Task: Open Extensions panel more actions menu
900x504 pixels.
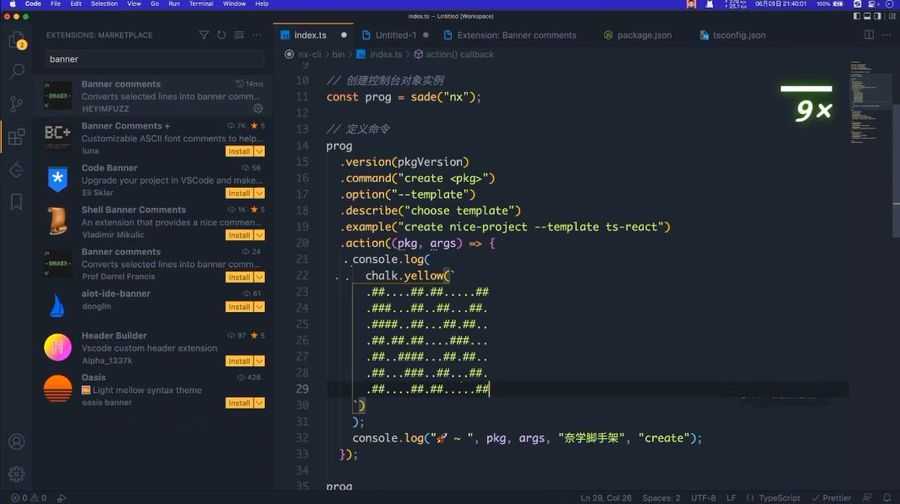Action: [x=257, y=35]
